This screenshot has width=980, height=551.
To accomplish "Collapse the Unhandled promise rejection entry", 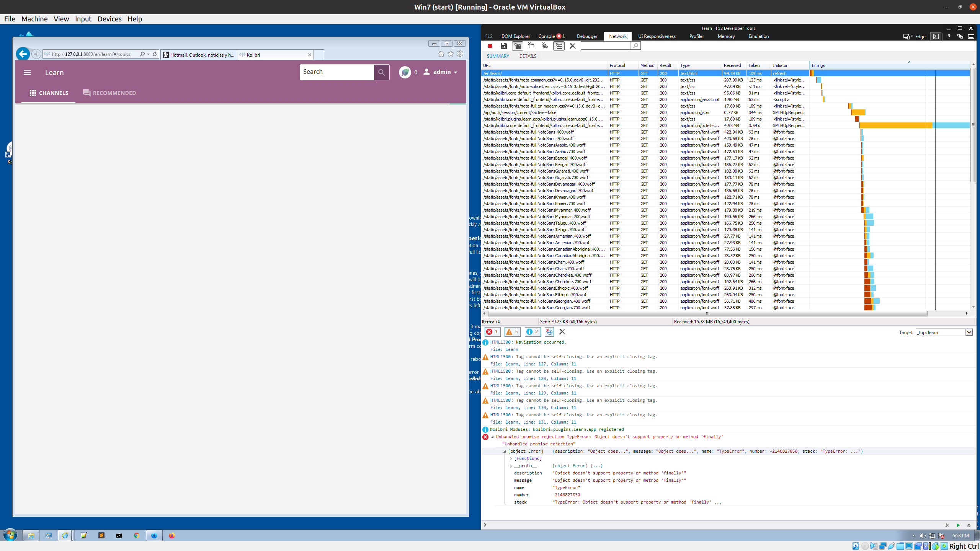I will (x=492, y=437).
